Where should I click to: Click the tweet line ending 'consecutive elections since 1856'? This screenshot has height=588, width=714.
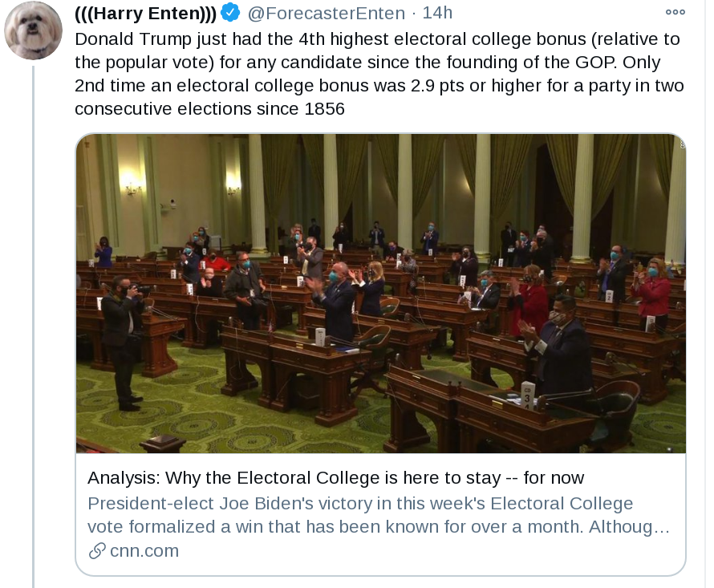click(x=209, y=109)
